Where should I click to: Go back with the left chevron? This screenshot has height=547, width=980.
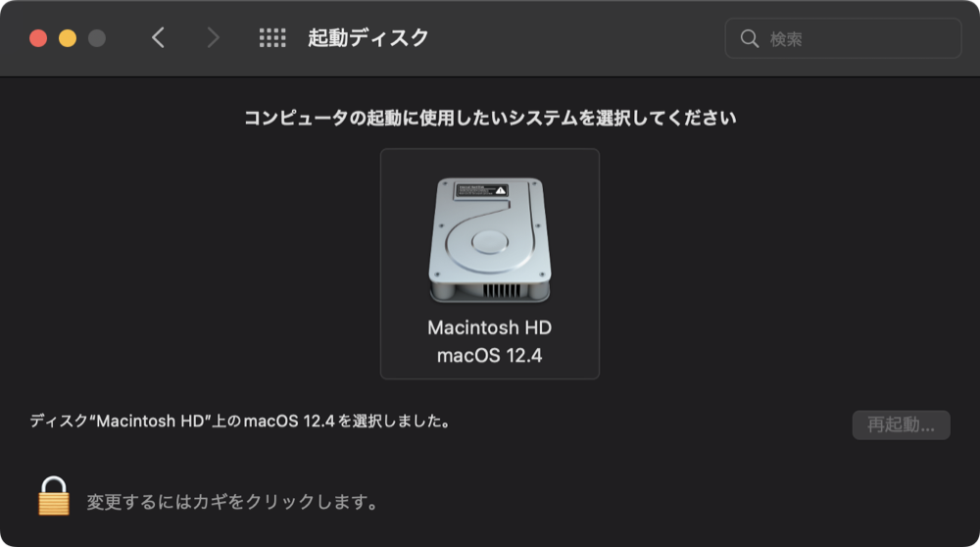(x=158, y=38)
